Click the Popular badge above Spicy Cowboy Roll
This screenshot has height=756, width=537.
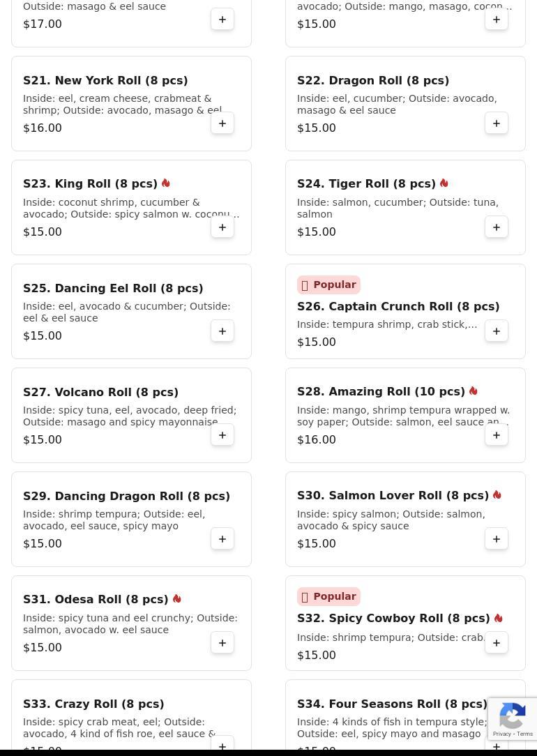coord(328,596)
